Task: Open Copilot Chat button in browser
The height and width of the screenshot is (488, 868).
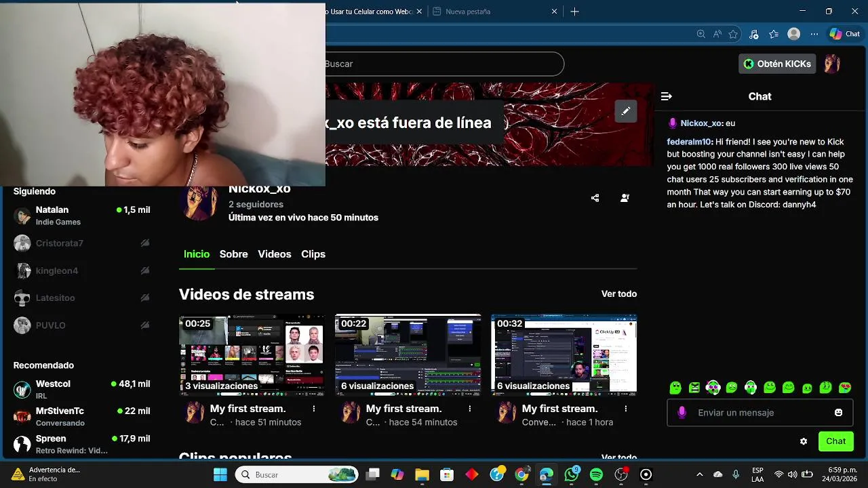Action: click(x=845, y=34)
